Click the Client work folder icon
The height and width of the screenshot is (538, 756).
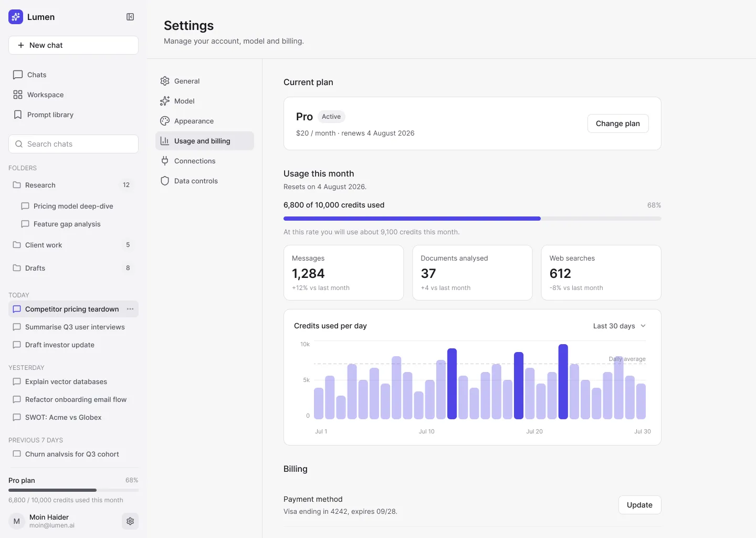pyautogui.click(x=17, y=245)
